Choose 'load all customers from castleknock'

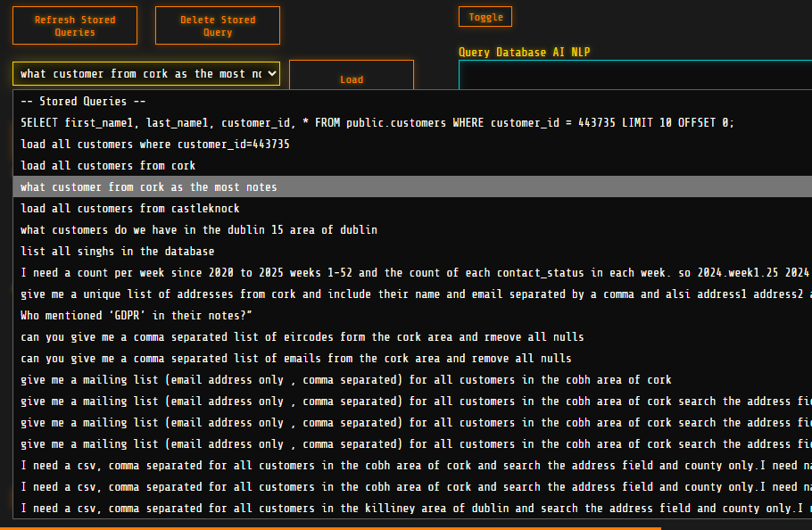pos(130,209)
